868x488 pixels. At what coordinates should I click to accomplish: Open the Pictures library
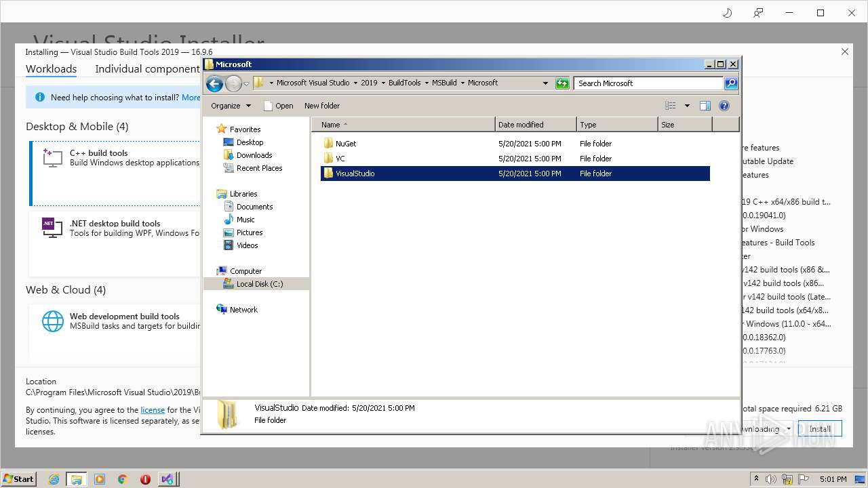(250, 232)
